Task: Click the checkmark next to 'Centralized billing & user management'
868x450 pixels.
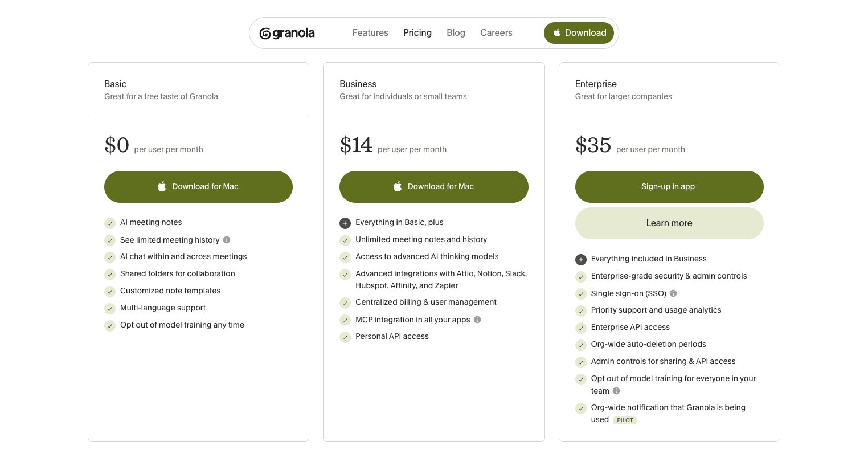Action: (345, 302)
